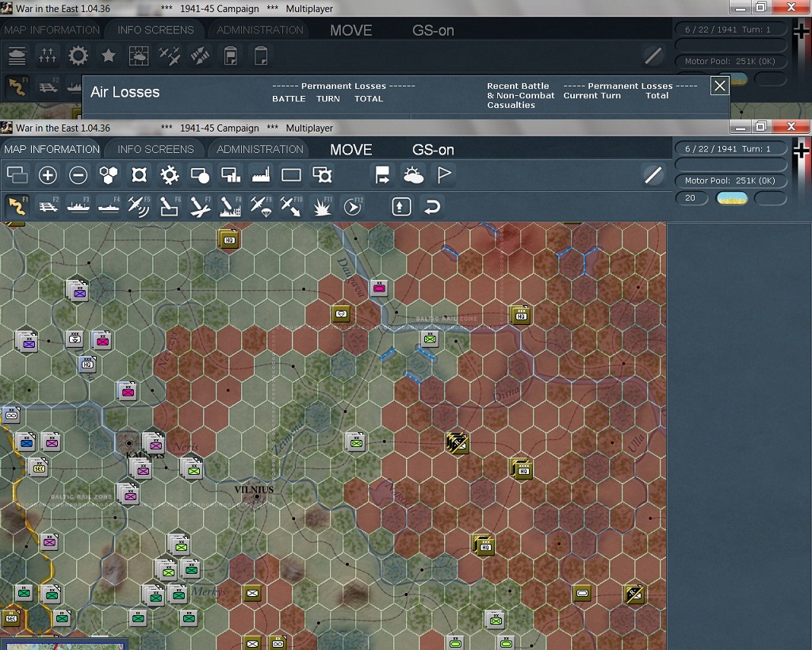Toggle the rectangle-with-circle map icon
This screenshot has height=650, width=812.
click(200, 175)
